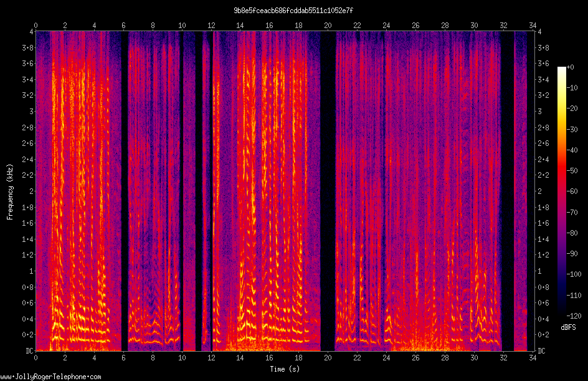Click the '20' tick on the lower time axis
Image resolution: width=588 pixels, height=381 pixels.
328,358
